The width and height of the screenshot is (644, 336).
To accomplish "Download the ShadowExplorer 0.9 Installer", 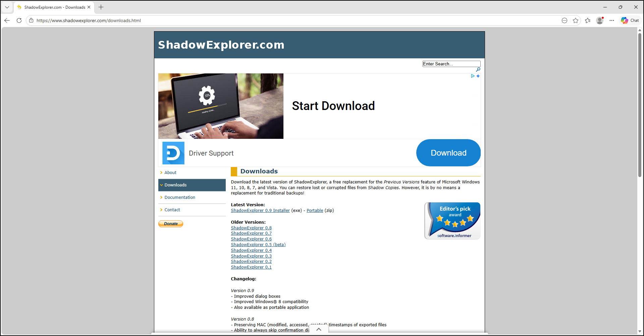I will point(260,211).
